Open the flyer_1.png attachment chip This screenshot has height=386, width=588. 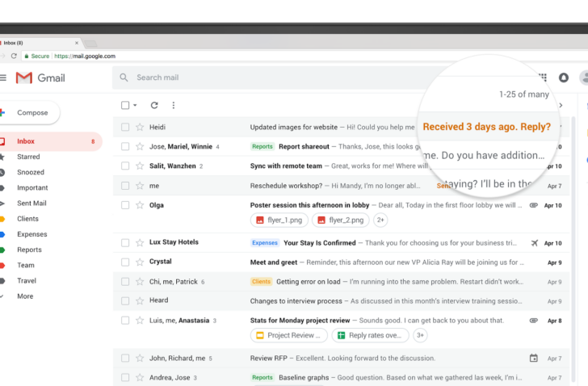coord(279,220)
